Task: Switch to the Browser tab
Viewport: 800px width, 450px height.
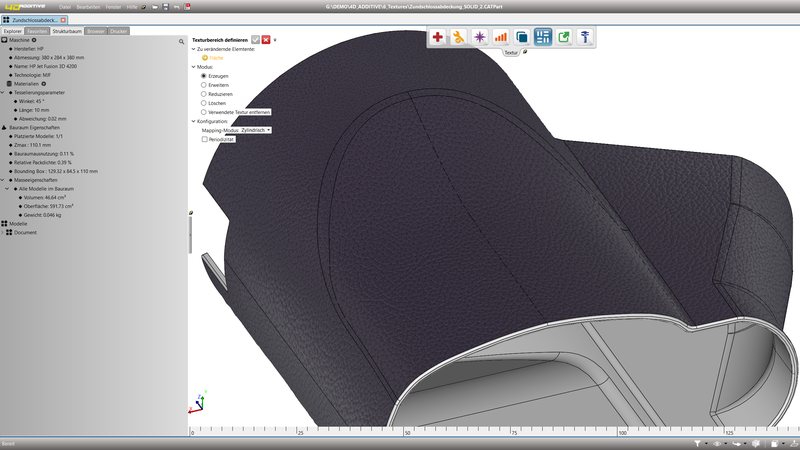Action: [x=96, y=31]
